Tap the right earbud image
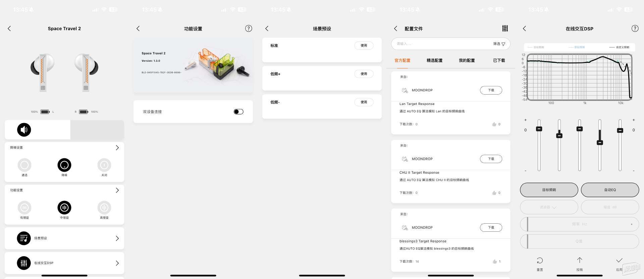The height and width of the screenshot is (279, 644). (x=87, y=72)
